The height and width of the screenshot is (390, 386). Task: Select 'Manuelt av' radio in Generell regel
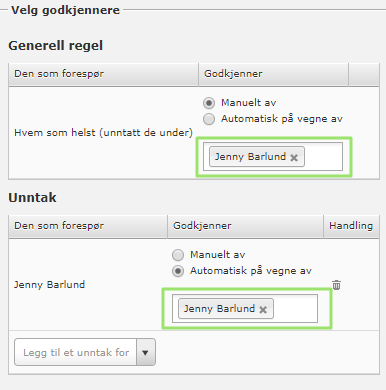(209, 103)
